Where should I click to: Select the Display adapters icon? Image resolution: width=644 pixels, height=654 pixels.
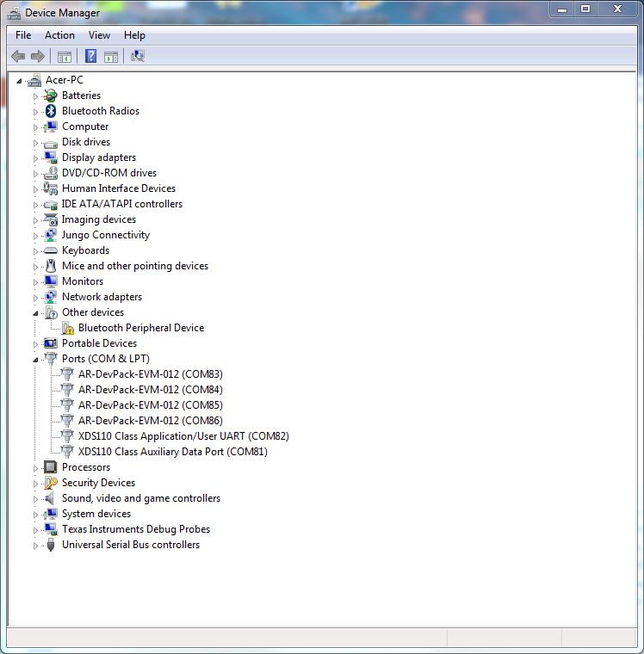pyautogui.click(x=51, y=157)
